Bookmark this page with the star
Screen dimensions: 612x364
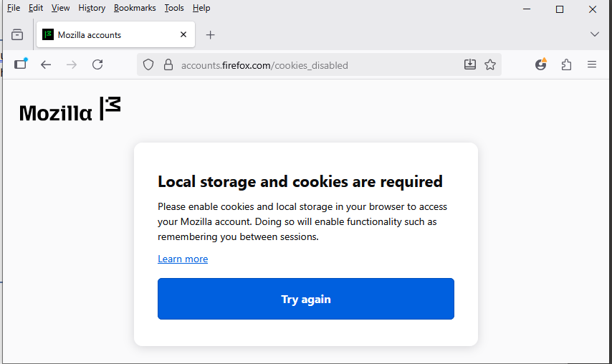(x=490, y=64)
